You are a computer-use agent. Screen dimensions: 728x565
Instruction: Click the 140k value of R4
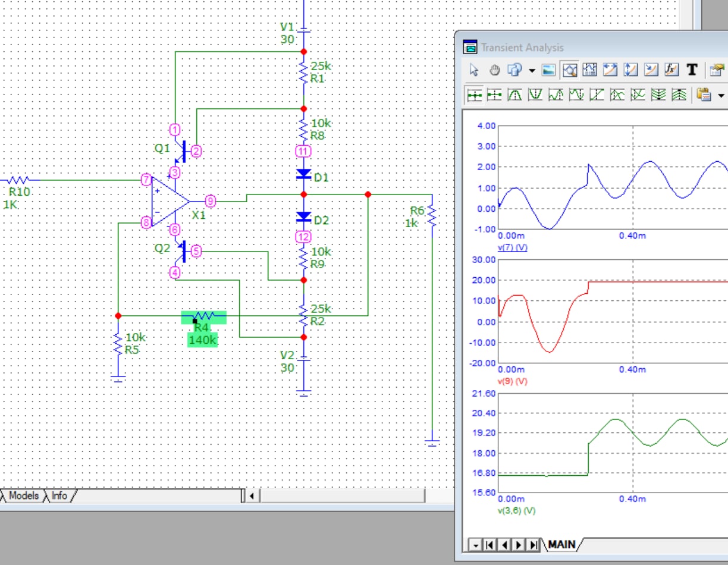[203, 340]
